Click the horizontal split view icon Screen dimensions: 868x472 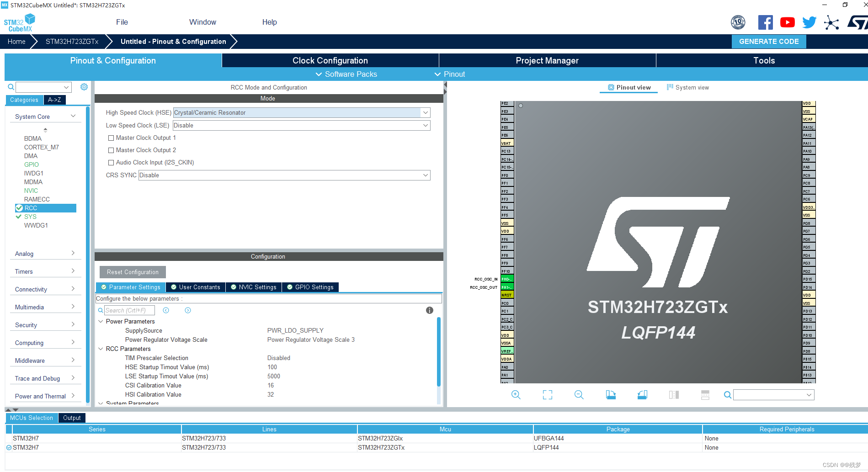coord(705,395)
